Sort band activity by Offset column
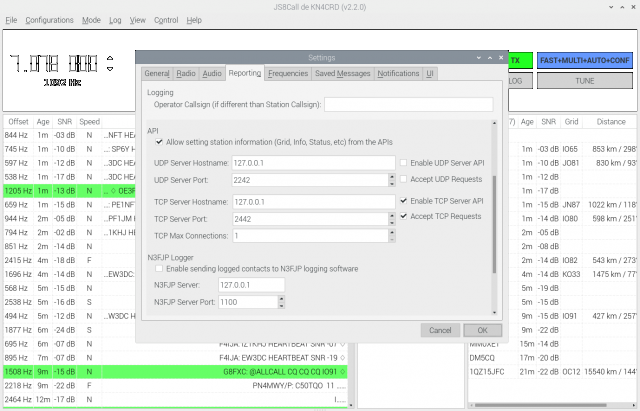 (x=18, y=122)
